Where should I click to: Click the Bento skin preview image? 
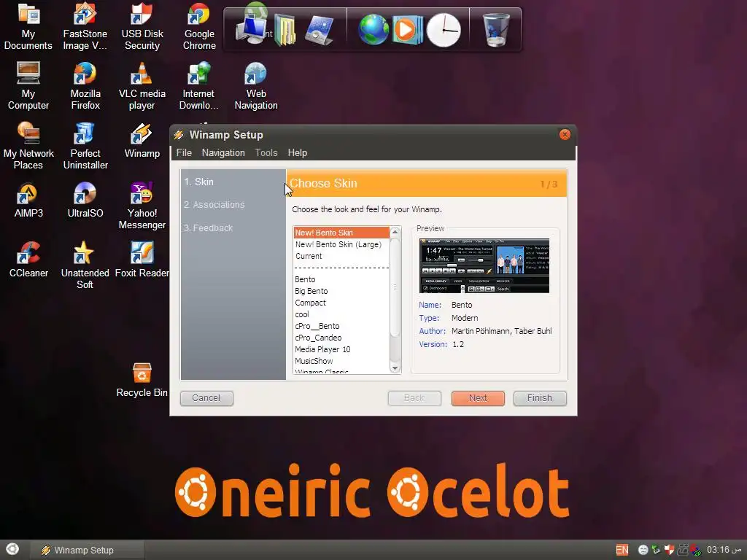(x=484, y=265)
